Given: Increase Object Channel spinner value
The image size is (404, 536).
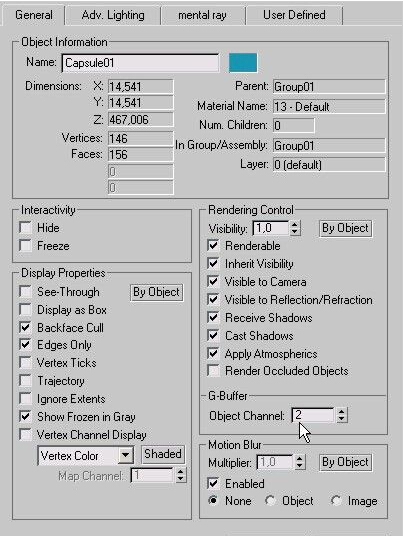Looking at the screenshot, I should (341, 411).
